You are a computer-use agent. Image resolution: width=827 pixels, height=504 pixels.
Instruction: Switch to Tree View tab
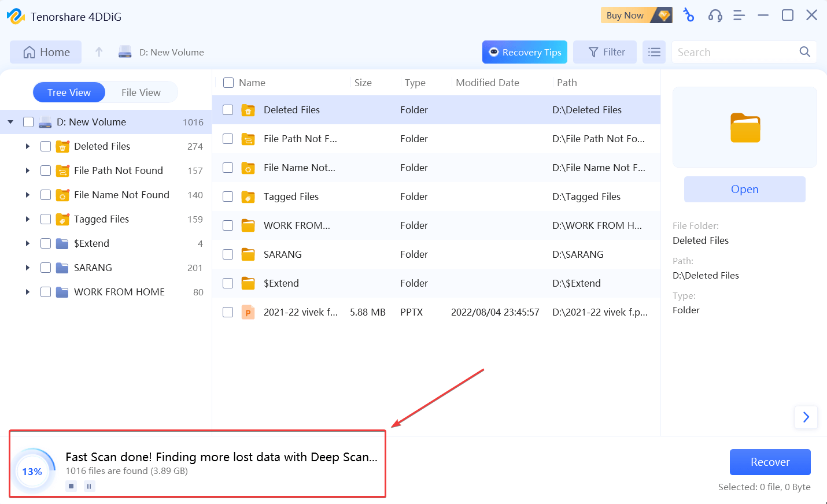(69, 92)
